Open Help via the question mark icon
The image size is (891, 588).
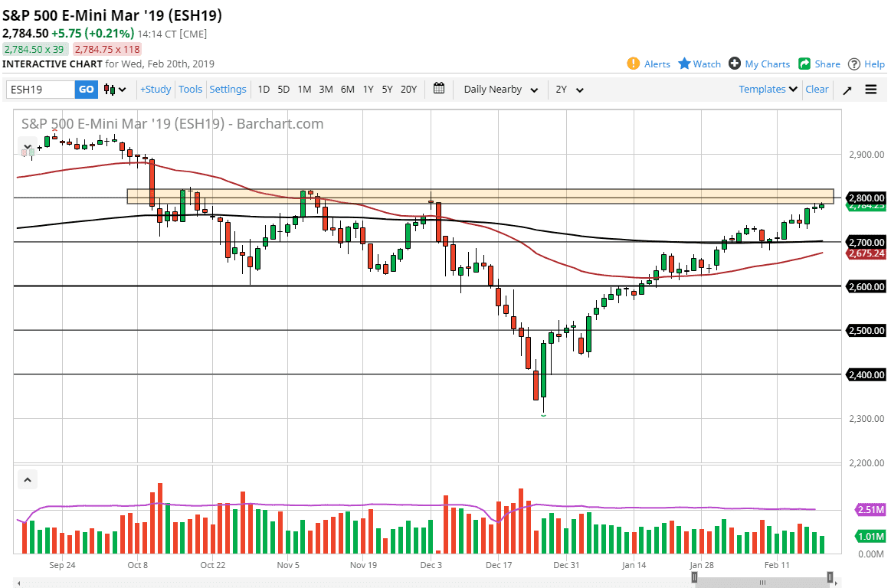click(853, 64)
